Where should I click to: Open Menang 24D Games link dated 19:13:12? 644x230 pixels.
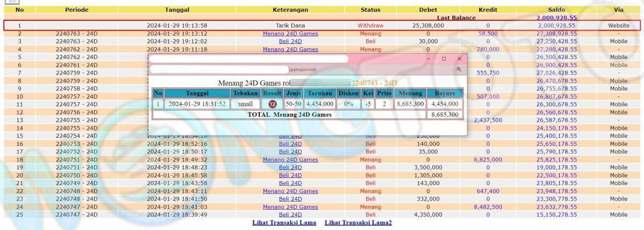tap(290, 33)
